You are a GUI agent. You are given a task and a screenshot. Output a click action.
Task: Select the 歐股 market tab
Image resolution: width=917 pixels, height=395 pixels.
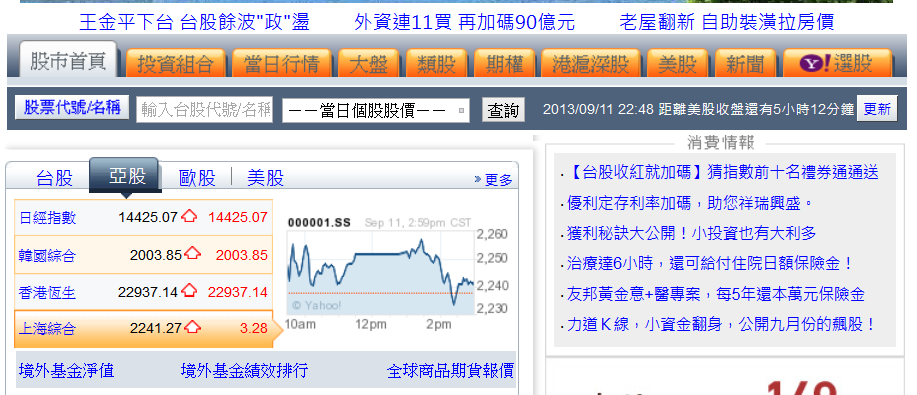[197, 178]
